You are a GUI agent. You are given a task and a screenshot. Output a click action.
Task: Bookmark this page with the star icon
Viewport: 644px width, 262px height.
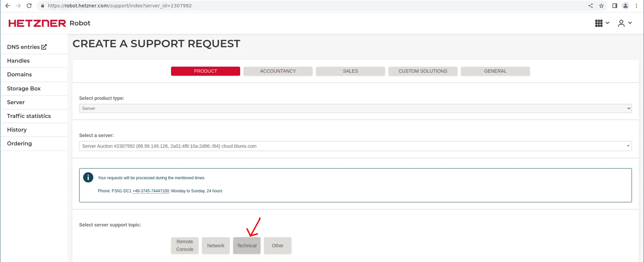pos(601,6)
